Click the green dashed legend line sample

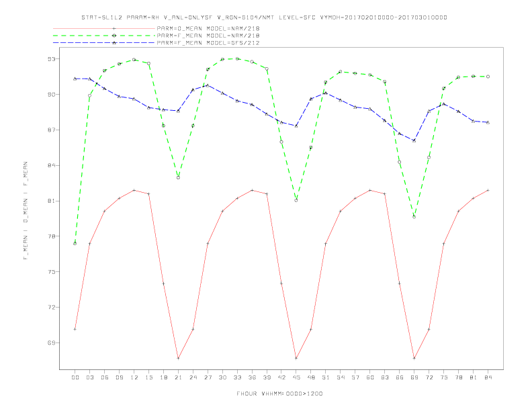pos(104,36)
